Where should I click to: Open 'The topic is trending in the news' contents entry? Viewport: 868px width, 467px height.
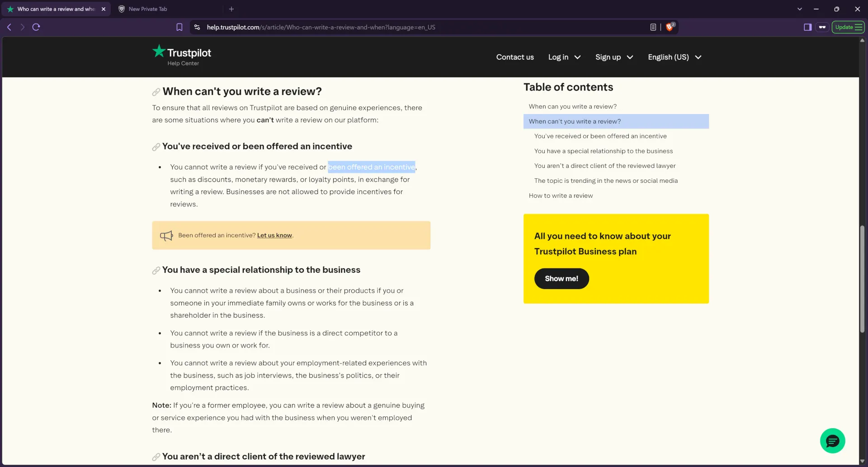(606, 181)
